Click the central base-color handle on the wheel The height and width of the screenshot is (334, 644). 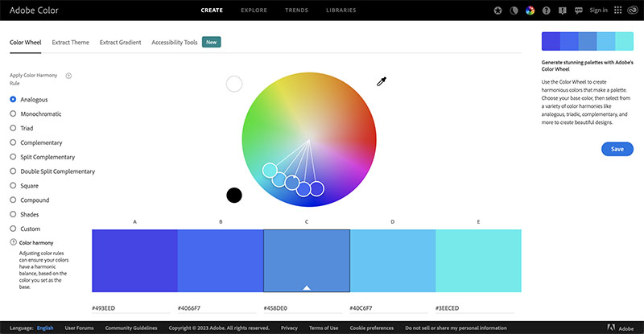point(292,183)
